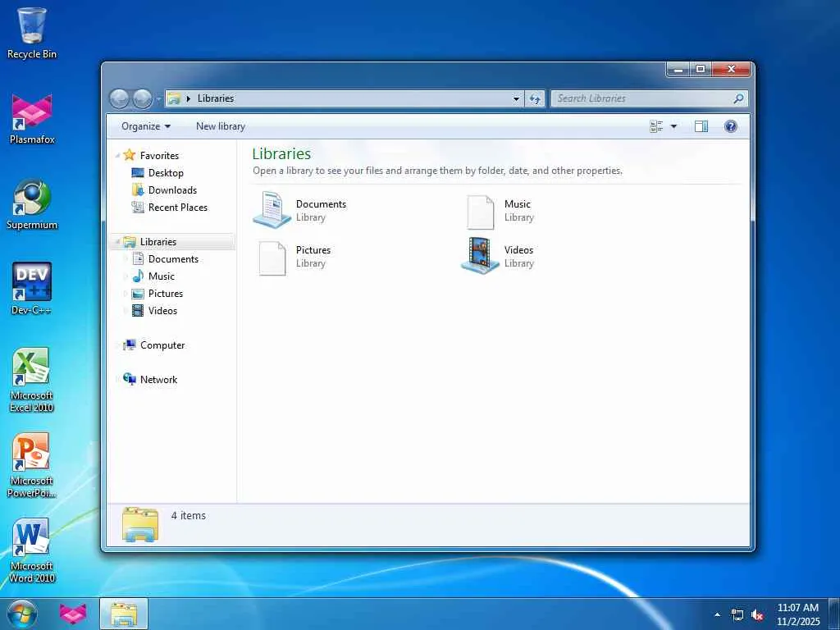The height and width of the screenshot is (630, 840).
Task: Change view with the view icon
Action: point(656,126)
